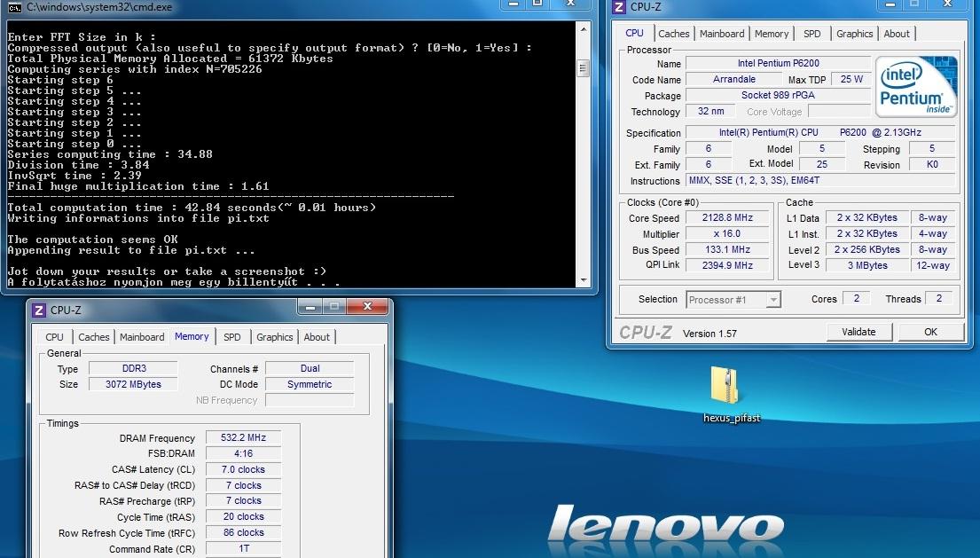Image resolution: width=980 pixels, height=558 pixels.
Task: Switch to SPD tab in CPU-Z processor window
Action: pyautogui.click(x=811, y=34)
